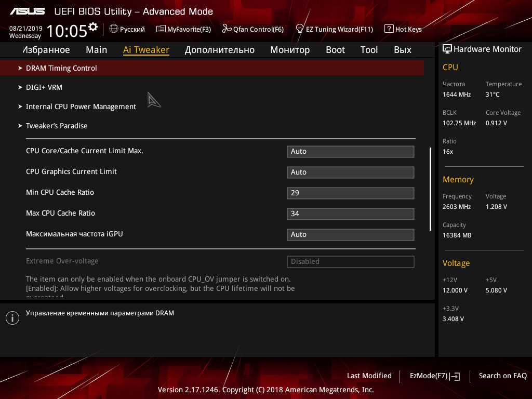The width and height of the screenshot is (532, 399).
Task: Open the Tool tab
Action: pos(369,50)
